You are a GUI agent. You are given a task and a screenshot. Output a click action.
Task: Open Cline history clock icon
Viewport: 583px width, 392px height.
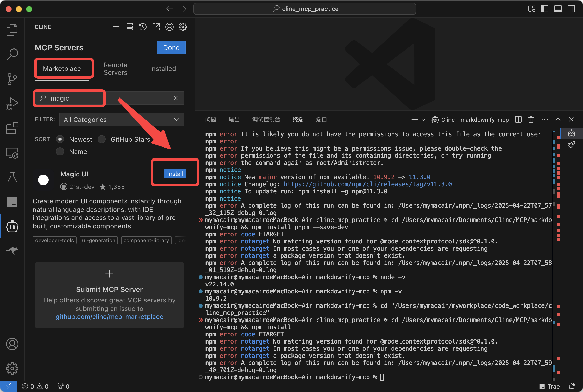click(143, 27)
